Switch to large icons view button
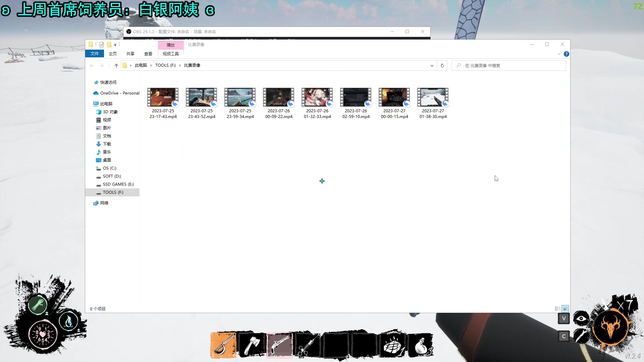Image resolution: width=644 pixels, height=362 pixels. click(566, 309)
